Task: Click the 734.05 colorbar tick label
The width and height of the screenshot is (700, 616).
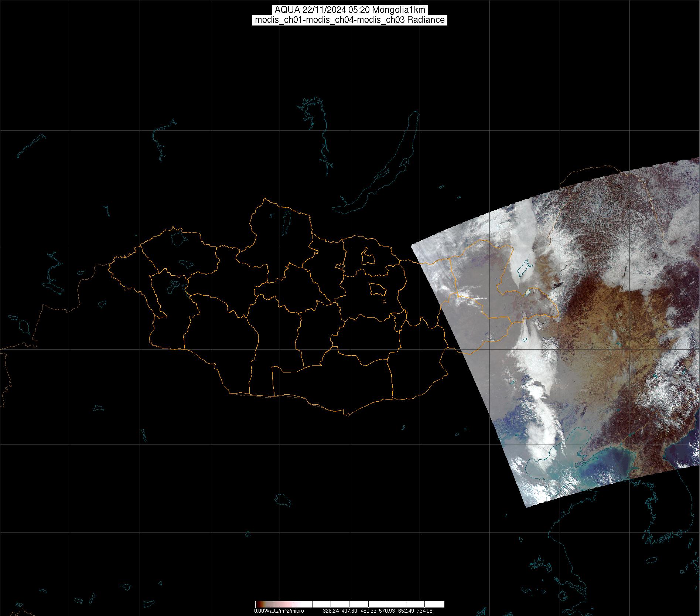Action: [x=425, y=611]
